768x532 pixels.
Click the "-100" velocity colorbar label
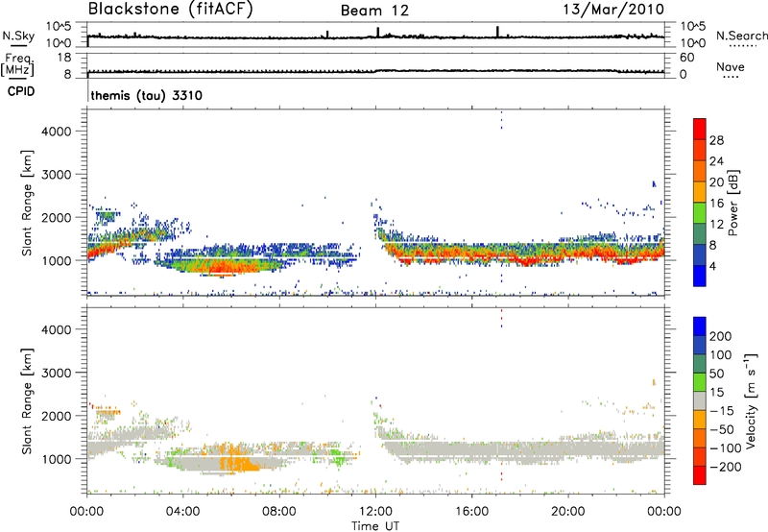click(x=725, y=448)
